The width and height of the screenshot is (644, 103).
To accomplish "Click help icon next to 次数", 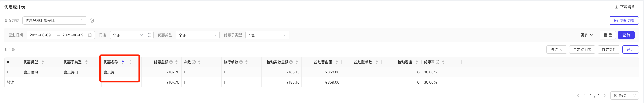I will coord(194,62).
